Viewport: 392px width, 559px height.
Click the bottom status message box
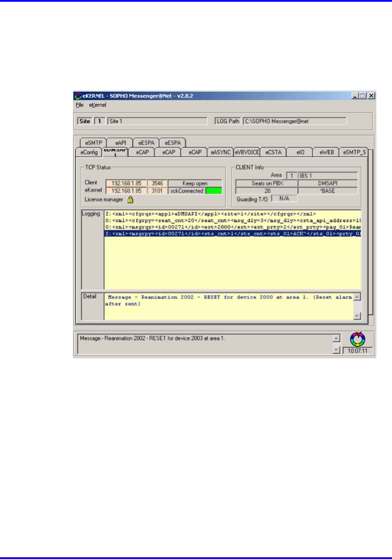pyautogui.click(x=205, y=343)
